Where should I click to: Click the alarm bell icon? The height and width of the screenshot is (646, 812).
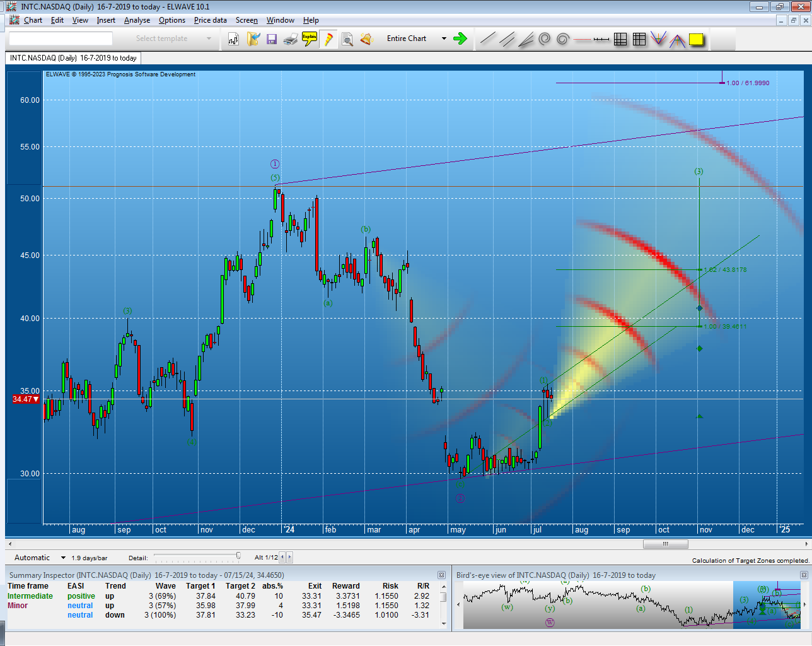click(366, 39)
